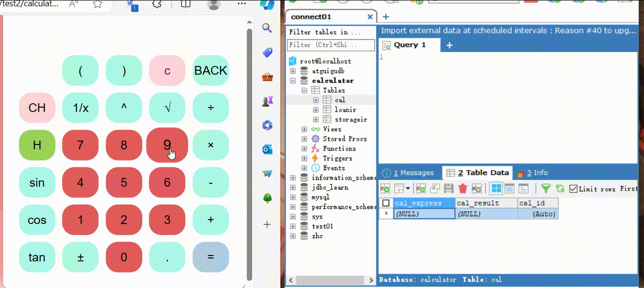
Task: Click the green tree icon in Edge sidebar
Action: coord(267,198)
